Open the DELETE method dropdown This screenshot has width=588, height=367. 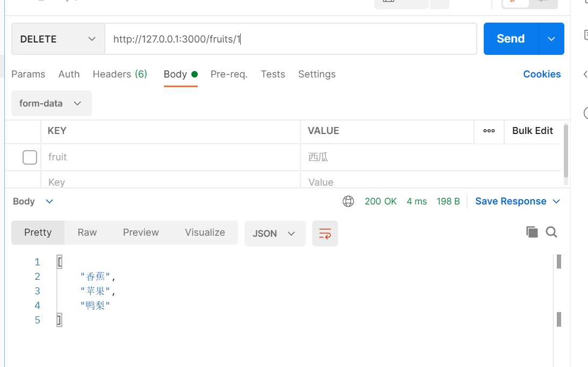click(x=58, y=39)
